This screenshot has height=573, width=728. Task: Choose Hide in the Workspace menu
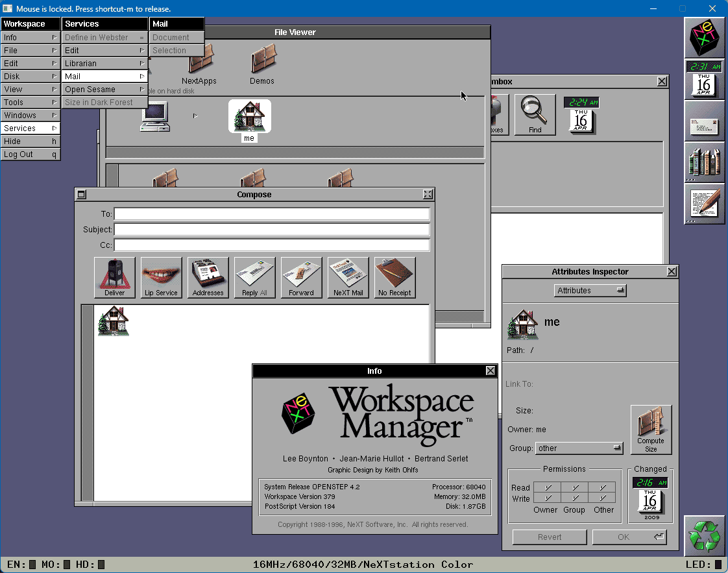coord(30,141)
